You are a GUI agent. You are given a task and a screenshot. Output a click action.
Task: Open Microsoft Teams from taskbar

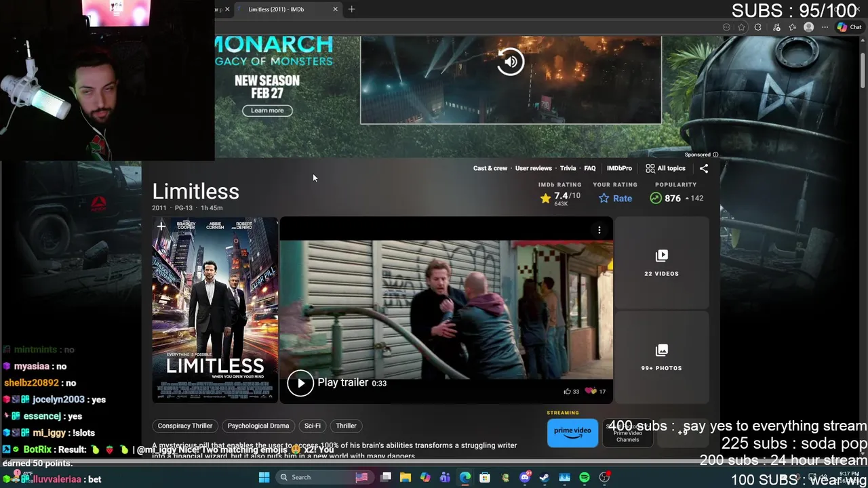click(445, 477)
